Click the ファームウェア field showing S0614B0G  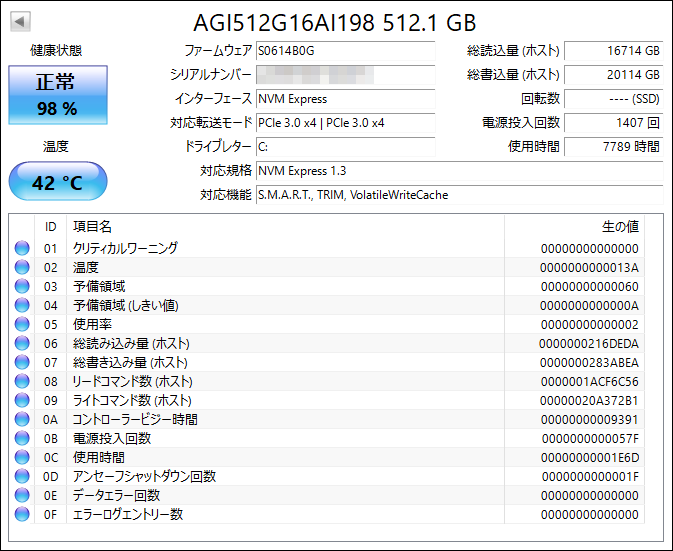click(x=345, y=50)
